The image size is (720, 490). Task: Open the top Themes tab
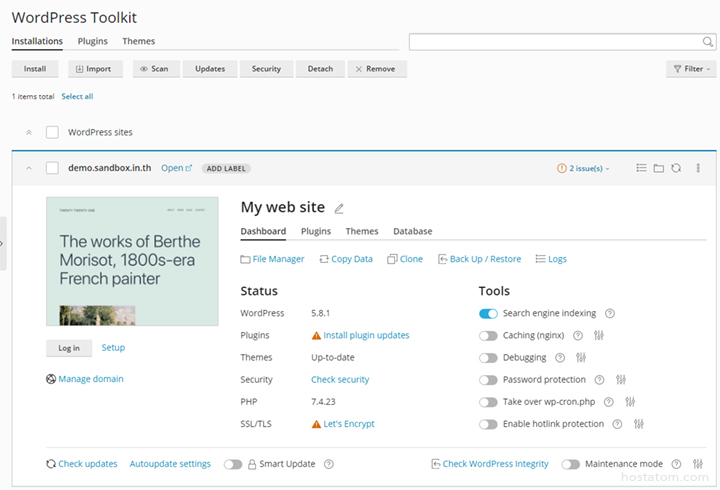[138, 42]
